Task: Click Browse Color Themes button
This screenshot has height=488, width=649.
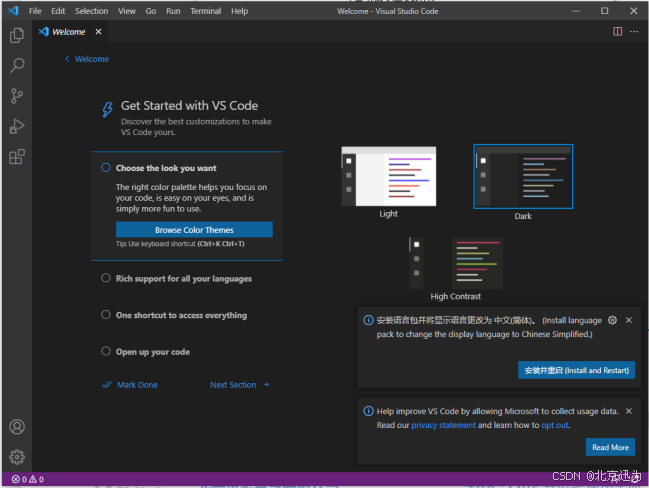Action: click(x=194, y=230)
